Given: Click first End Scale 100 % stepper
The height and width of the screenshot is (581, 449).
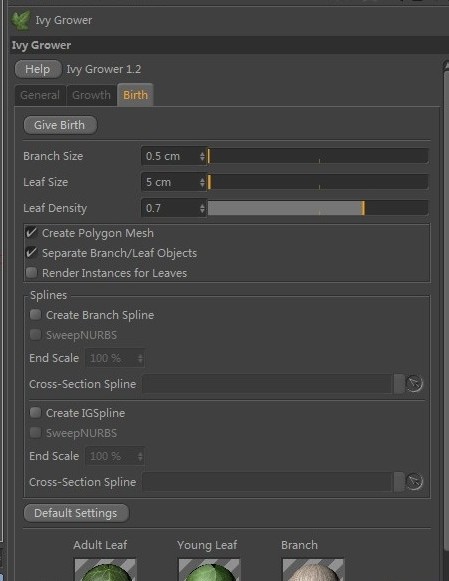Looking at the screenshot, I should coord(140,358).
